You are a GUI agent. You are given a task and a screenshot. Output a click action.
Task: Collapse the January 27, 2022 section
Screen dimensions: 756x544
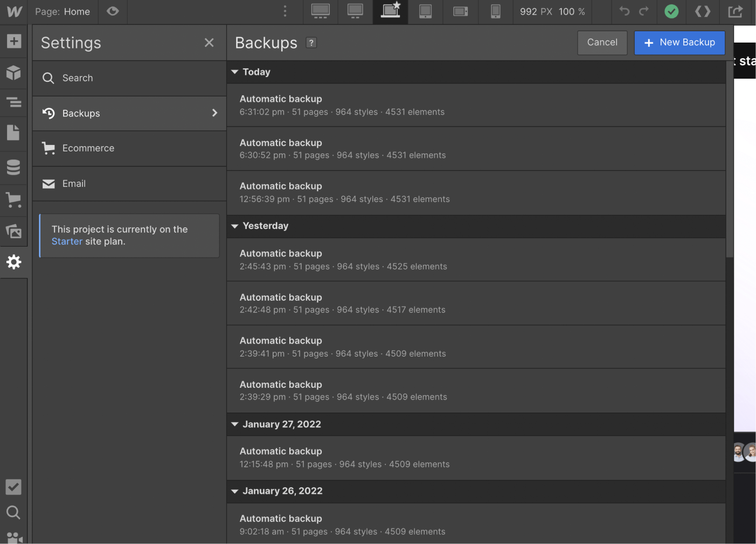click(x=235, y=424)
